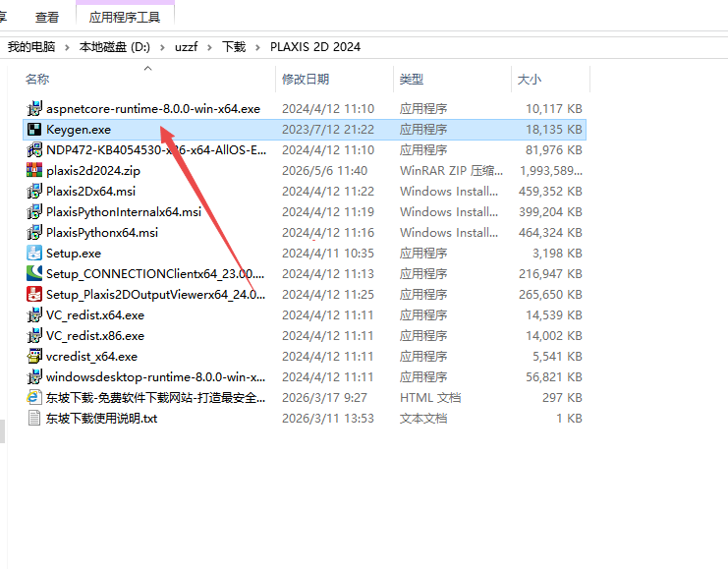Click the 东坡下载使用说明.txt file icon
Viewport: 728px width, 569px height.
(x=34, y=418)
